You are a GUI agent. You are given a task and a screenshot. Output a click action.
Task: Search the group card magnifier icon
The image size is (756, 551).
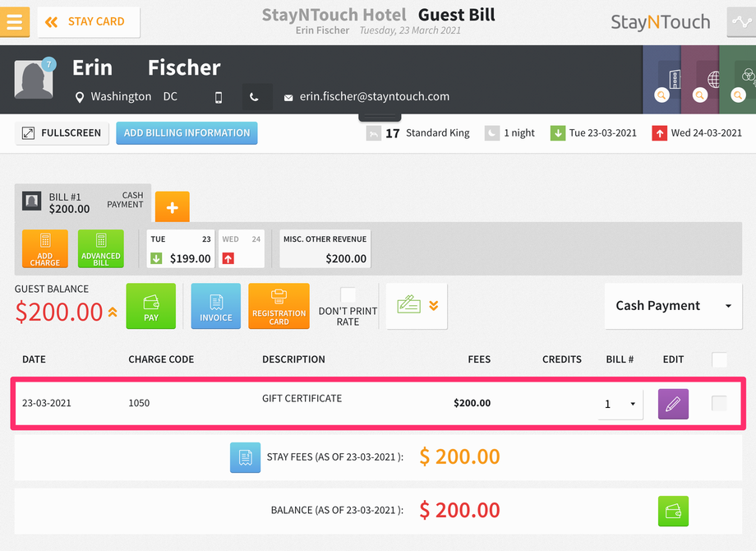(738, 95)
